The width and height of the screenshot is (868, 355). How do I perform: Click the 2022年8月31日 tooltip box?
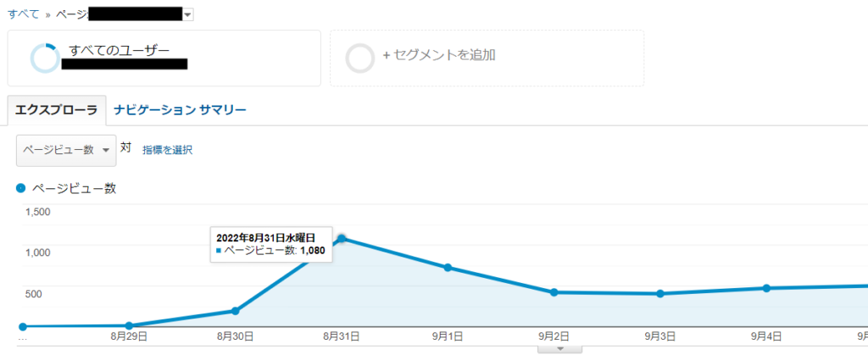(270, 244)
